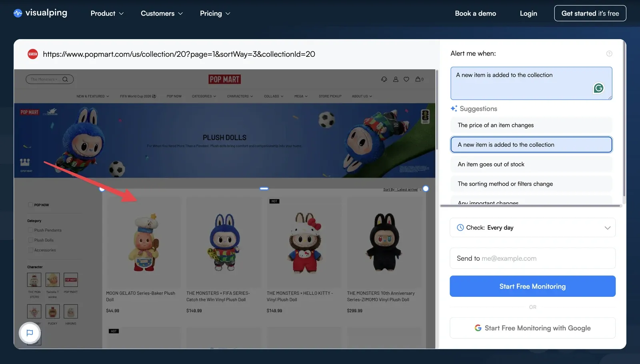Click the Grammarly icon in the alert box
Screen dimensions: 640x364
pyautogui.click(x=598, y=88)
